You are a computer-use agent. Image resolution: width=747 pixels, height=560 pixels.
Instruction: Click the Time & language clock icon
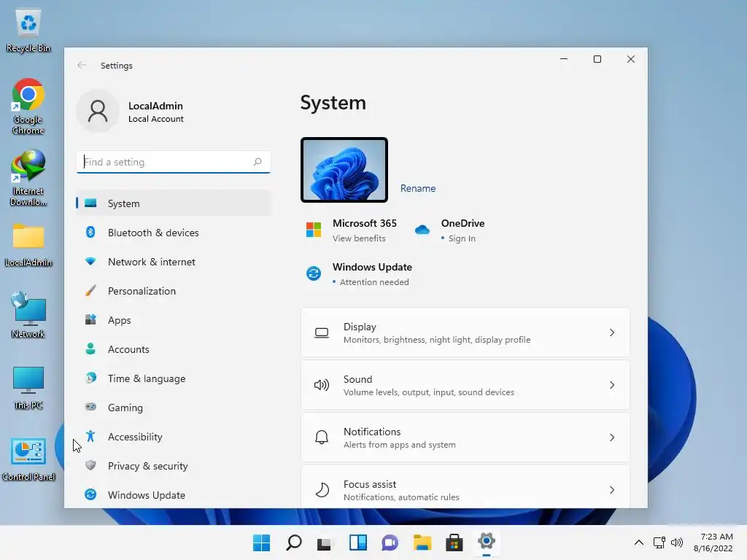click(90, 378)
